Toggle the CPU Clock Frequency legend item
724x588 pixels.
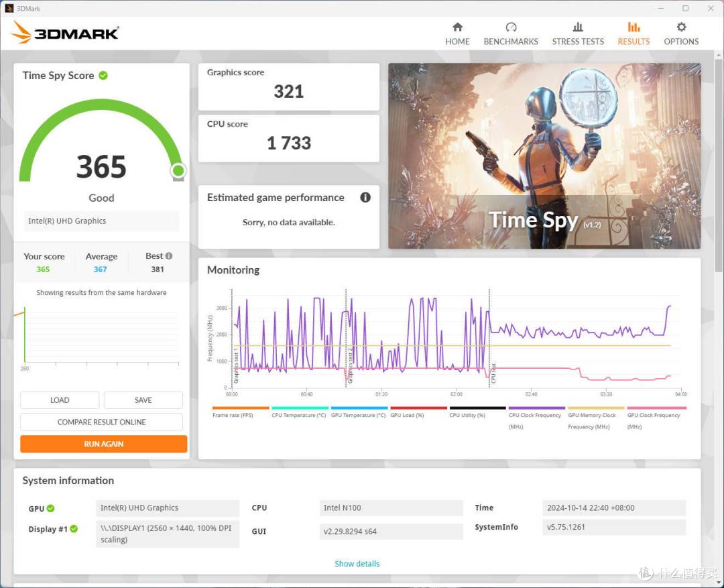(536, 418)
